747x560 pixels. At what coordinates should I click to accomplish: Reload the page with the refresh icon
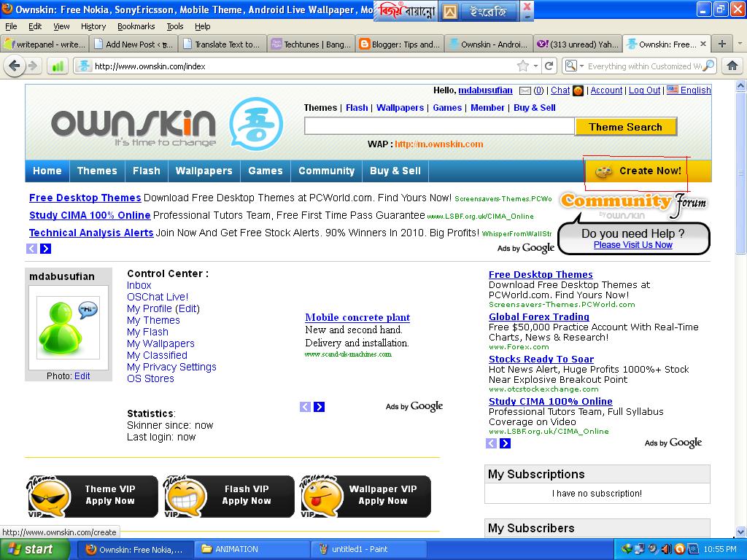tap(549, 66)
